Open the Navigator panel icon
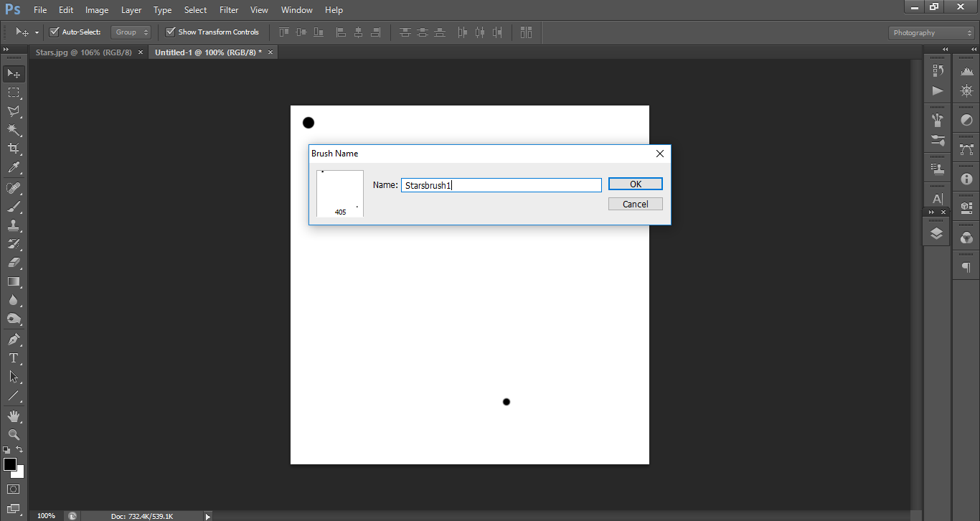 coord(966,90)
